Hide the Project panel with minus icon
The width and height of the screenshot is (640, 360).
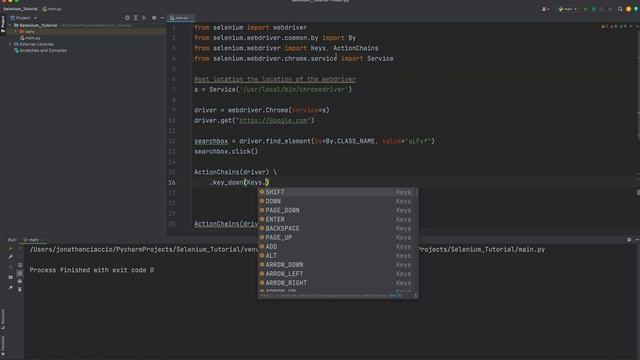[162, 18]
